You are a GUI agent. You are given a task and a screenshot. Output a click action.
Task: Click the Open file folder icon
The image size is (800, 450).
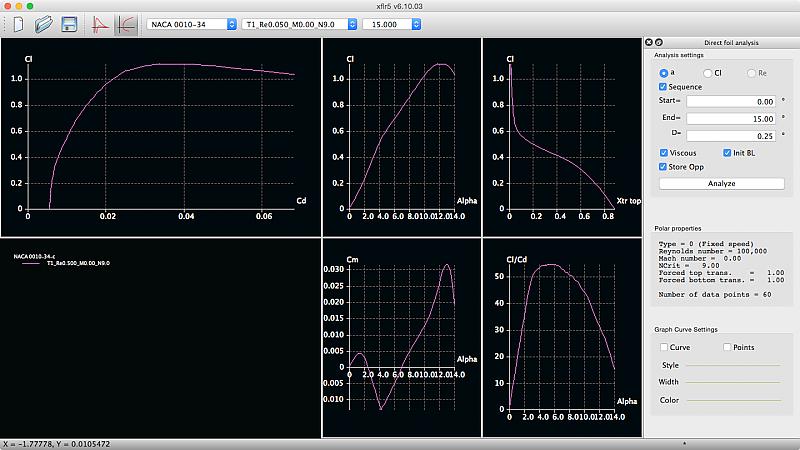tap(43, 23)
